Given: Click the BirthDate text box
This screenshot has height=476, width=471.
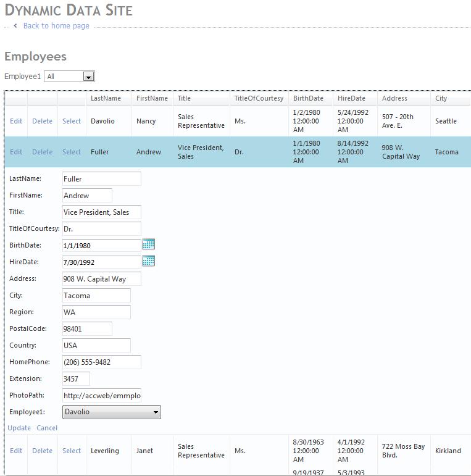Looking at the screenshot, I should (x=102, y=246).
